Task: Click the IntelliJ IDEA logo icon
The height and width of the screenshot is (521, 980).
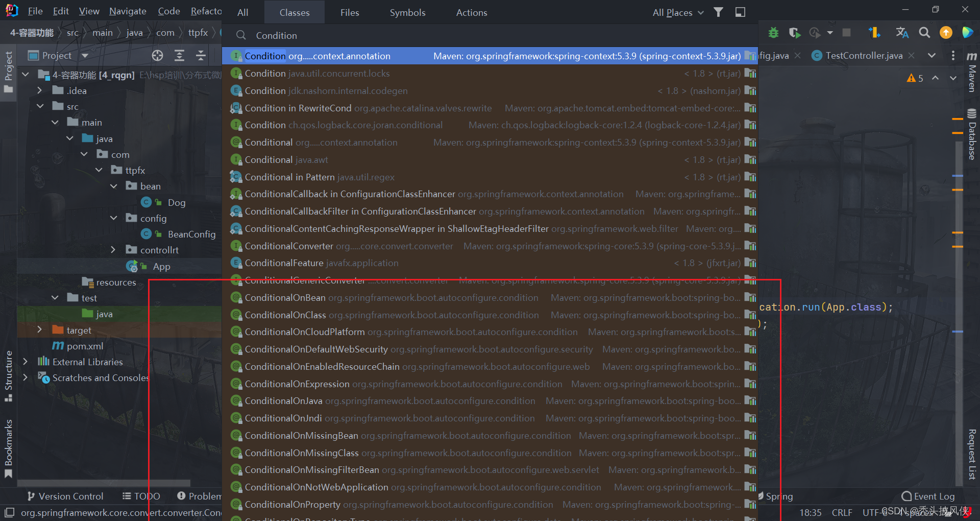Action: (12, 10)
